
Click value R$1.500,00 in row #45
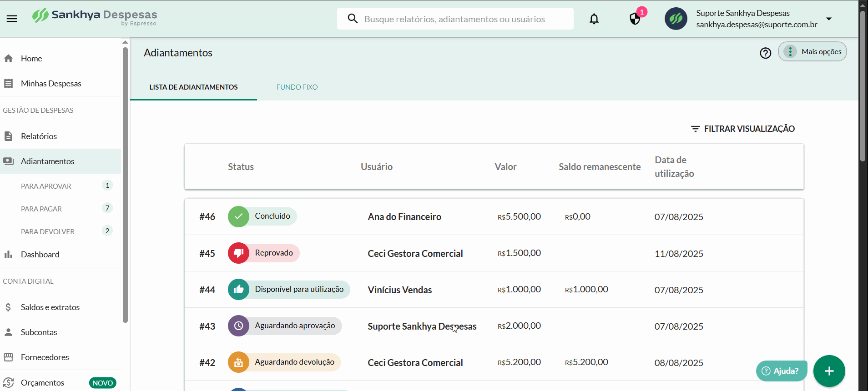click(x=519, y=253)
